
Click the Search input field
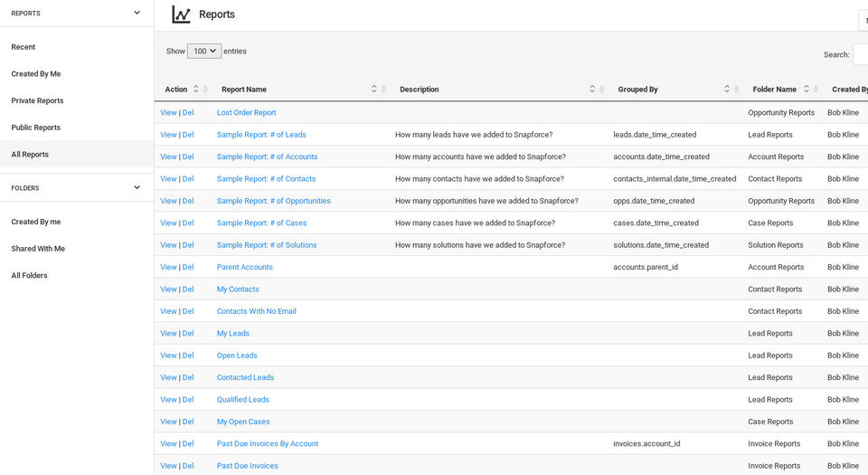[x=860, y=54]
